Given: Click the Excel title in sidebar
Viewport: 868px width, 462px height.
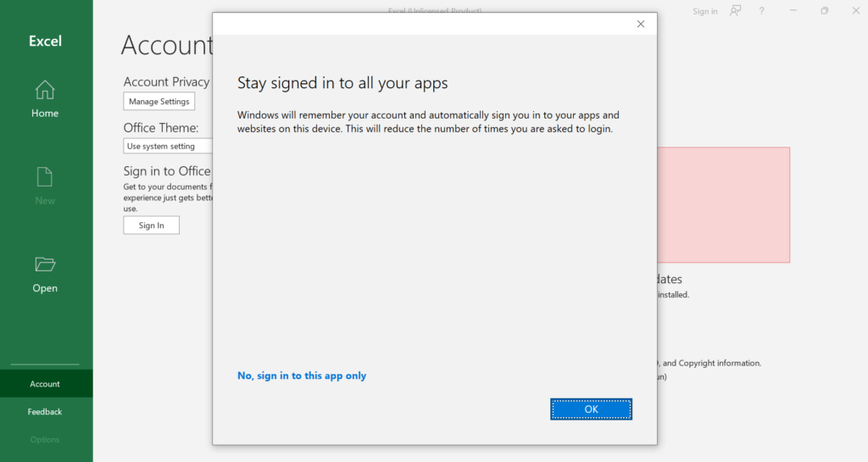Looking at the screenshot, I should tap(45, 41).
